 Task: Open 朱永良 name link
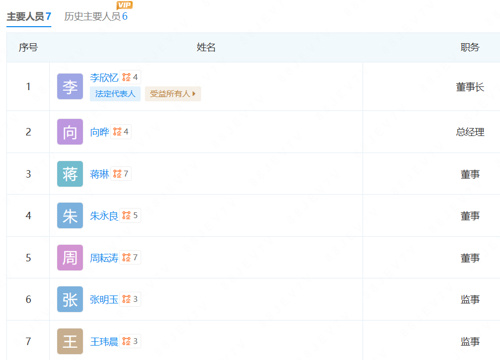pyautogui.click(x=104, y=216)
